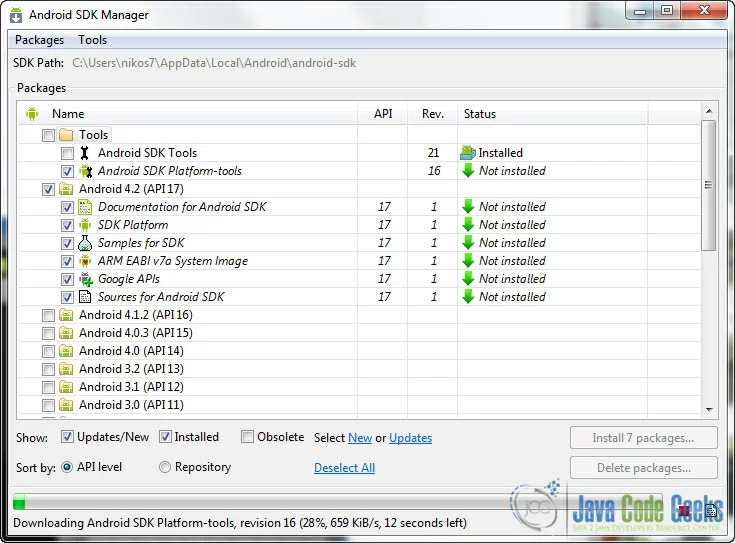Click the Android 4.0 (API 14) folder icon
The width and height of the screenshot is (735, 543).
[x=66, y=351]
